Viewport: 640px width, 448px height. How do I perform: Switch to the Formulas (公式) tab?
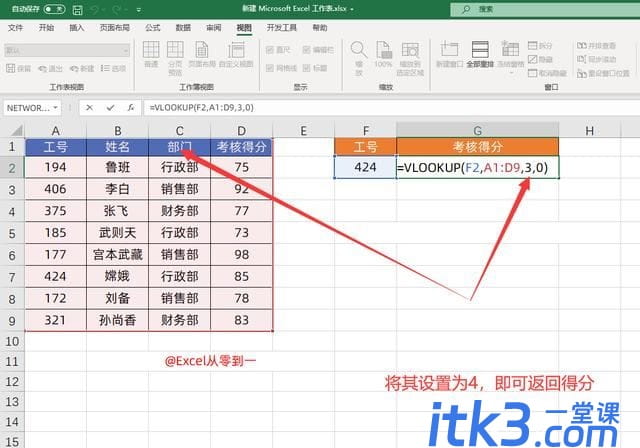(x=153, y=28)
